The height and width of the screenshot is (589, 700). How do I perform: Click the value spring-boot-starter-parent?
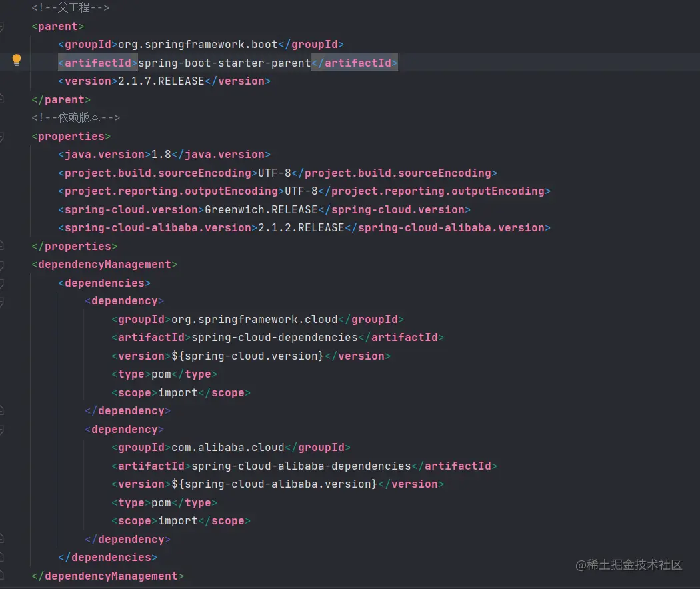[x=225, y=63]
